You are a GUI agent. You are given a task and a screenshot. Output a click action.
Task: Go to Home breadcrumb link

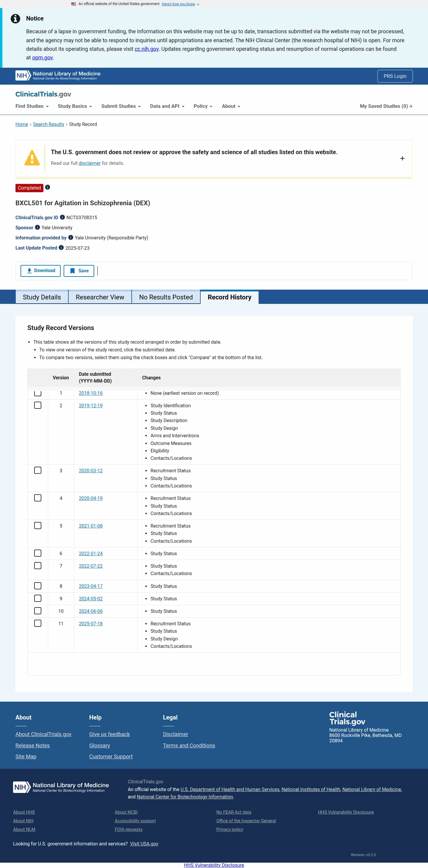coord(22,124)
